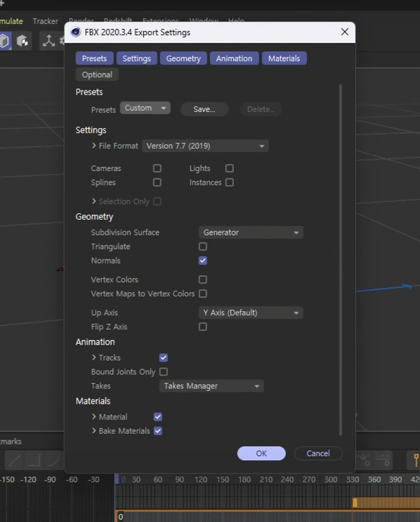Toggle the Flip Z Axis checkbox

coord(203,327)
